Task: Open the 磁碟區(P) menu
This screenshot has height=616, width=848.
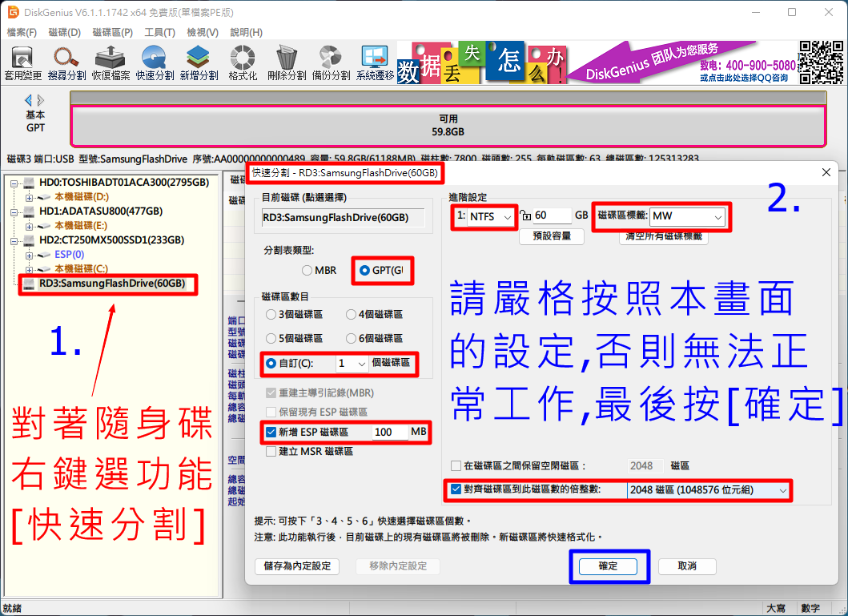Action: 112,32
